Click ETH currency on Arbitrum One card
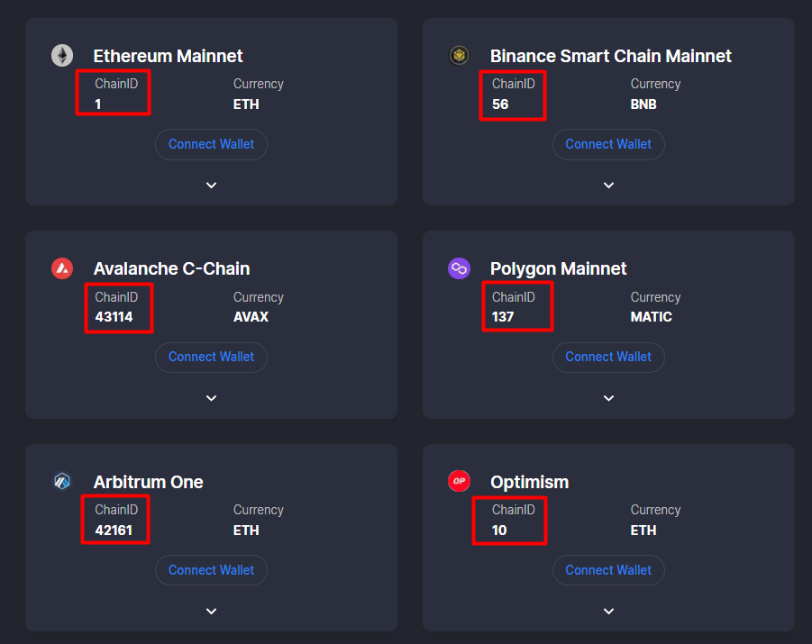Image resolution: width=812 pixels, height=644 pixels. pyautogui.click(x=246, y=531)
